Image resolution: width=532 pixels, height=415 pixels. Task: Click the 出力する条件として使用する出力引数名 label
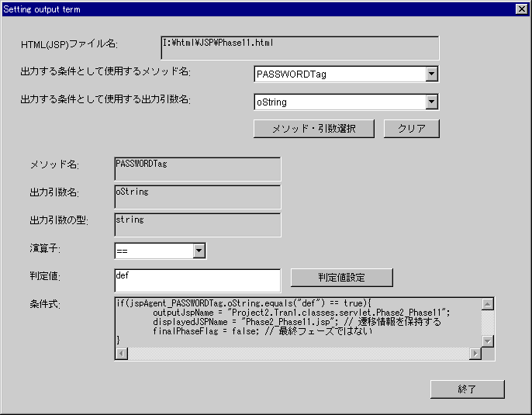coord(105,99)
